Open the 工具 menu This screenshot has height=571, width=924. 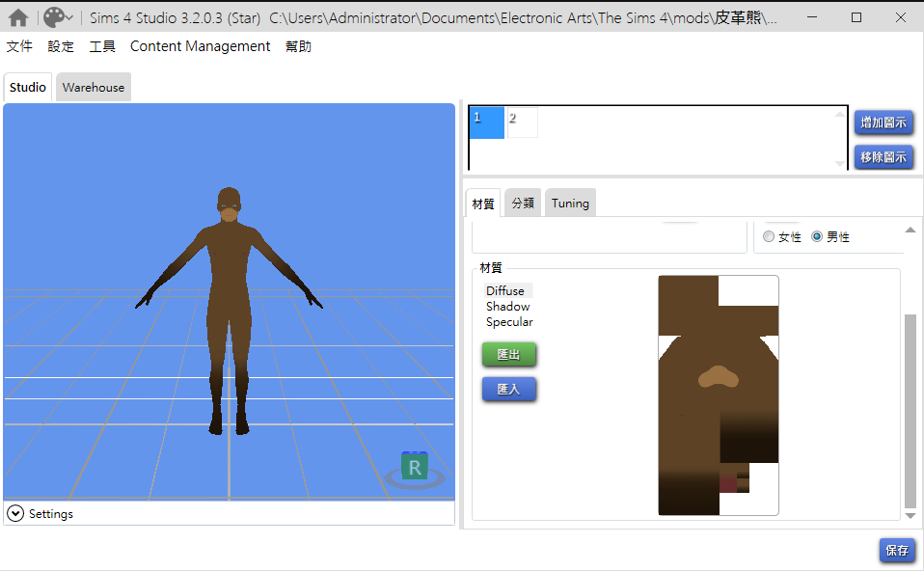pos(102,46)
